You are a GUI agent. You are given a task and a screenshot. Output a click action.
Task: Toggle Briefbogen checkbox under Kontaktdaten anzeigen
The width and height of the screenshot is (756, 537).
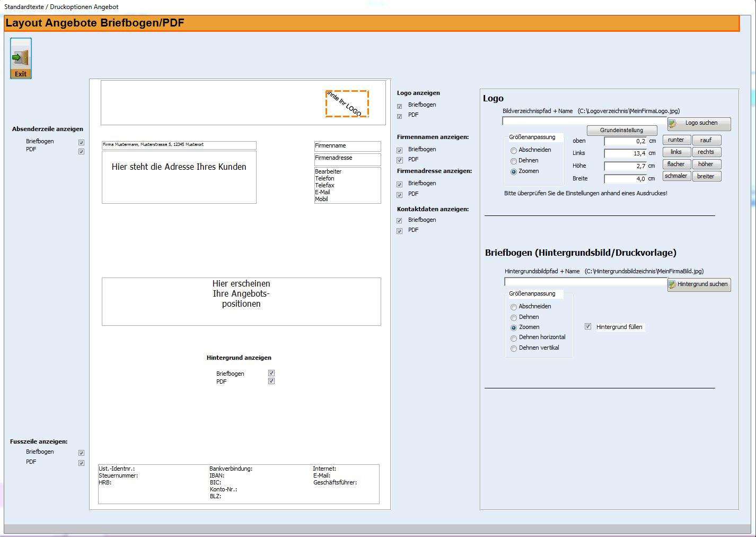point(400,221)
